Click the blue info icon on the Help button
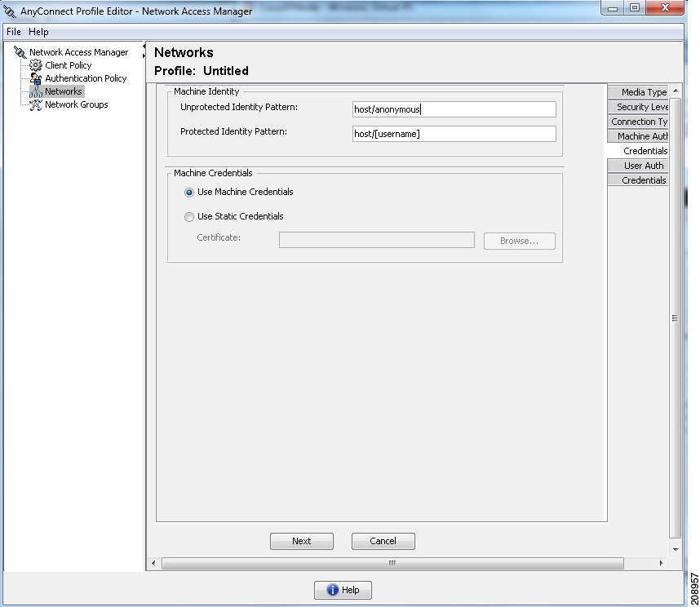Image resolution: width=700 pixels, height=607 pixels. pyautogui.click(x=333, y=590)
